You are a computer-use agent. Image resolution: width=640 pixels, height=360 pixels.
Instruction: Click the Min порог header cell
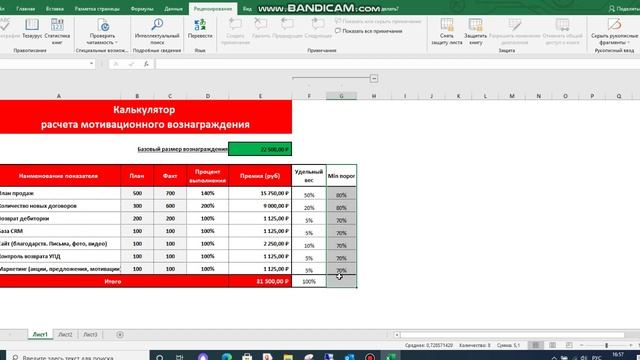tap(341, 176)
